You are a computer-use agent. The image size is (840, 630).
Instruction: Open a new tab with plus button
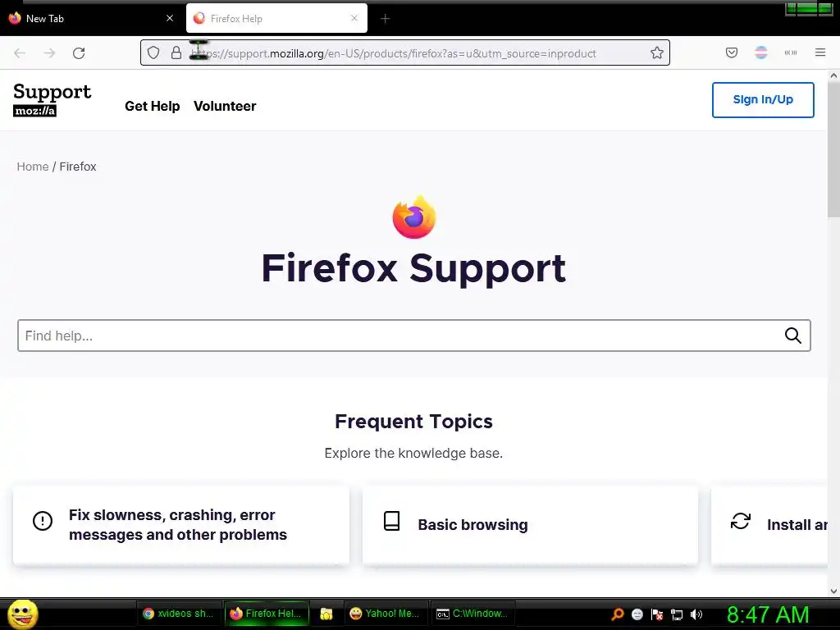(386, 19)
